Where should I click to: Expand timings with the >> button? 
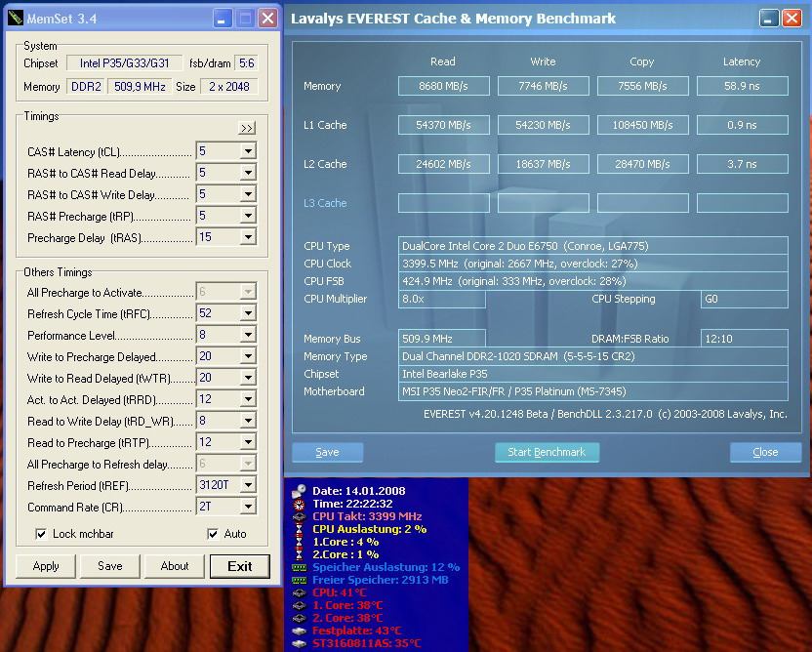click(247, 128)
